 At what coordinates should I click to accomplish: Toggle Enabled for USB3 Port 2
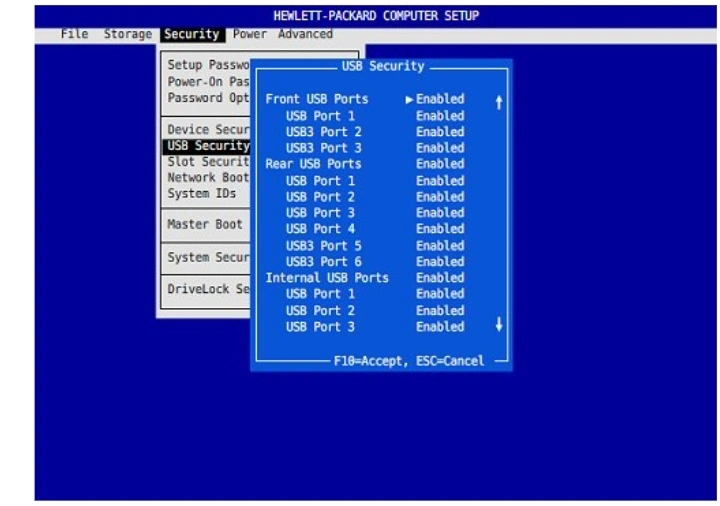(x=440, y=132)
